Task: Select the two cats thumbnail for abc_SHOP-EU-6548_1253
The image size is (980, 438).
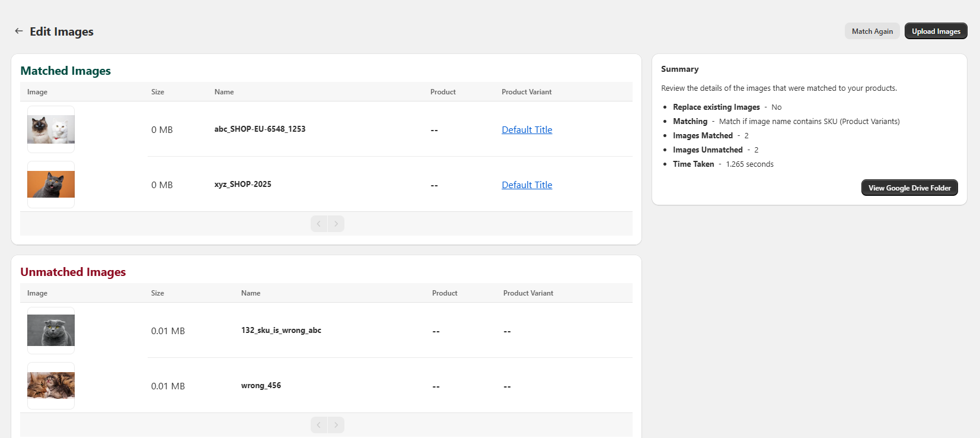Action: (x=51, y=129)
